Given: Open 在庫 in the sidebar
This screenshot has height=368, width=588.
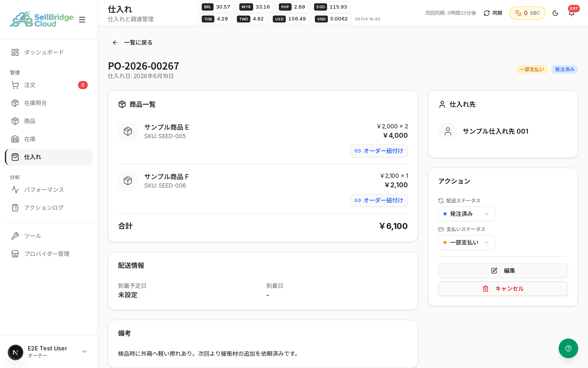Looking at the screenshot, I should coord(49,139).
